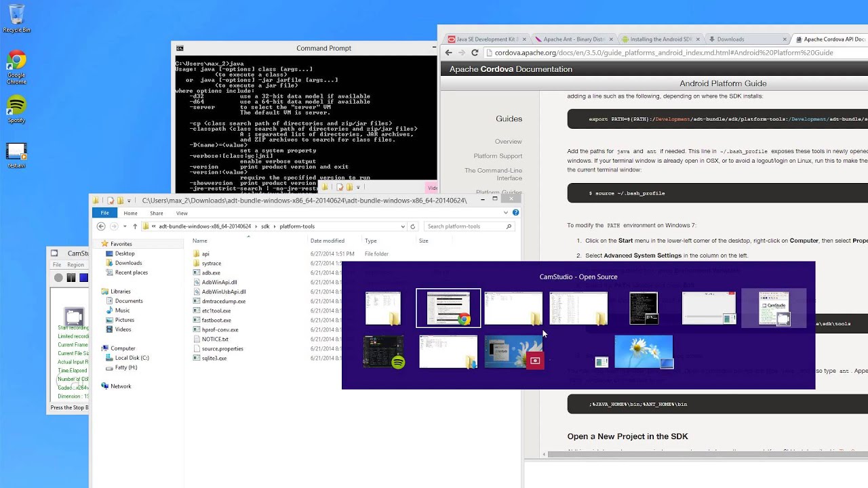
Task: Switch to Downloads tab in Chrome
Action: pyautogui.click(x=747, y=39)
